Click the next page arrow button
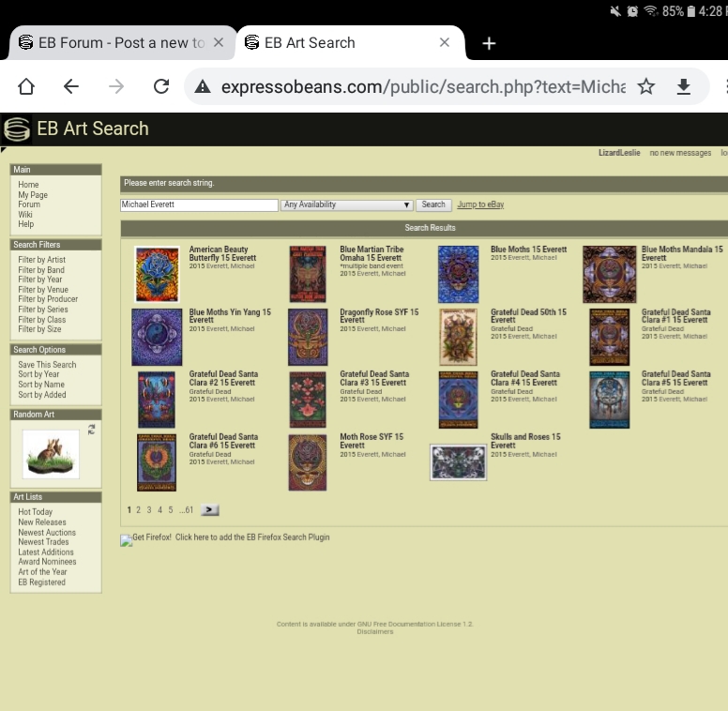Screen dimensions: 728x711 pos(209,510)
